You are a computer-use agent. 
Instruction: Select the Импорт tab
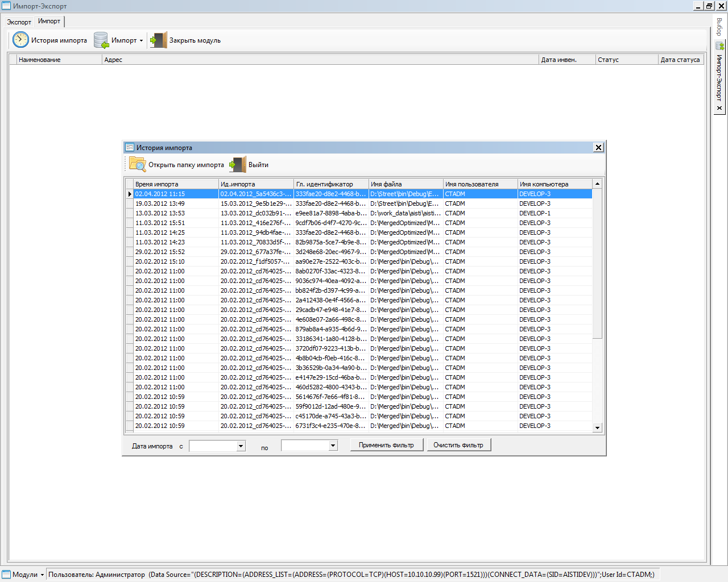[x=49, y=21]
